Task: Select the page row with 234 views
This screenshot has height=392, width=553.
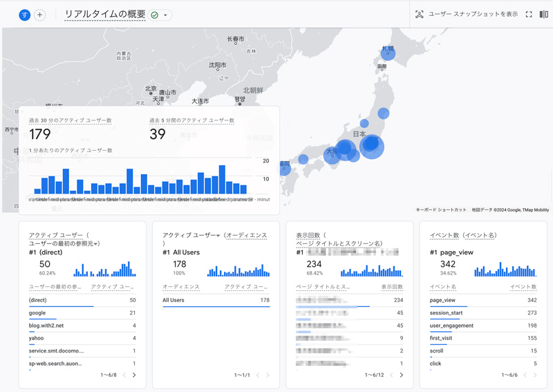Action: [350, 300]
